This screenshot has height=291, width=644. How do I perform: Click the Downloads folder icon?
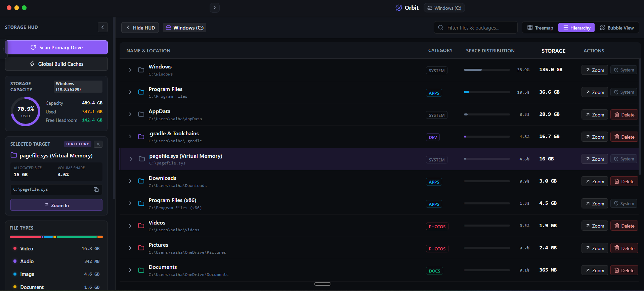coord(141,181)
